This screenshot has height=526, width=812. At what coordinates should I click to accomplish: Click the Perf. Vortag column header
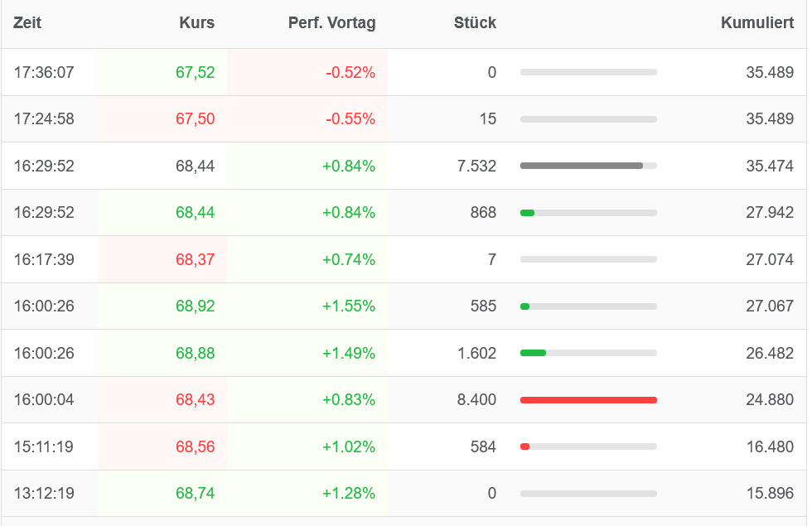click(331, 23)
